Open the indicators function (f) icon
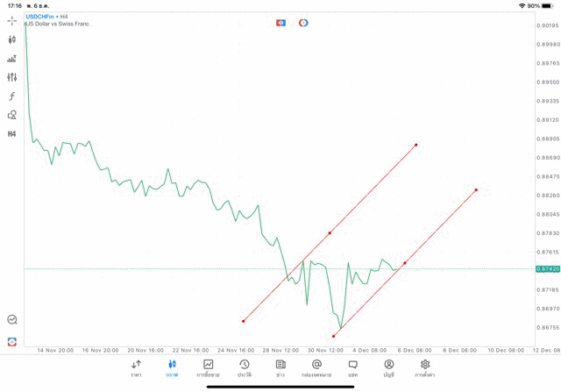 (x=12, y=96)
